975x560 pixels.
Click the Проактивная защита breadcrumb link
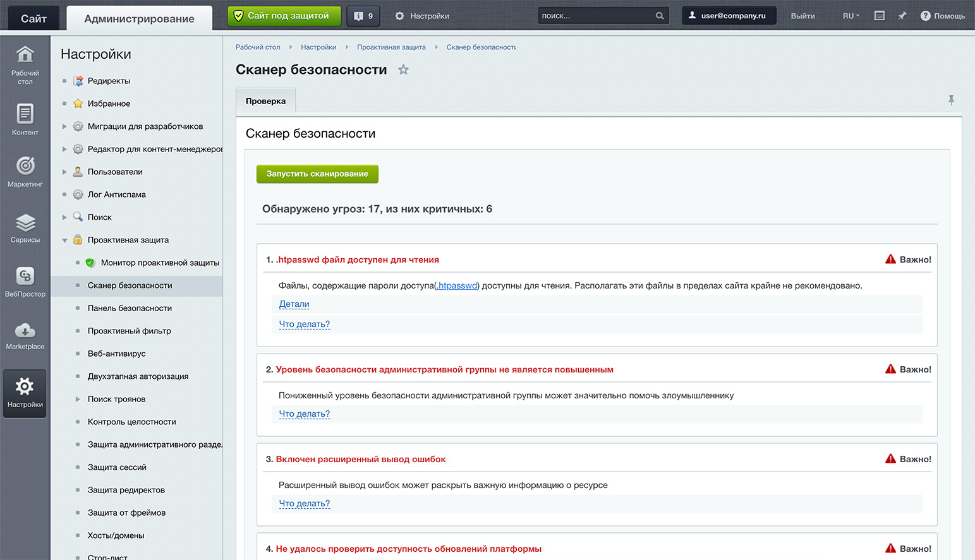[391, 47]
